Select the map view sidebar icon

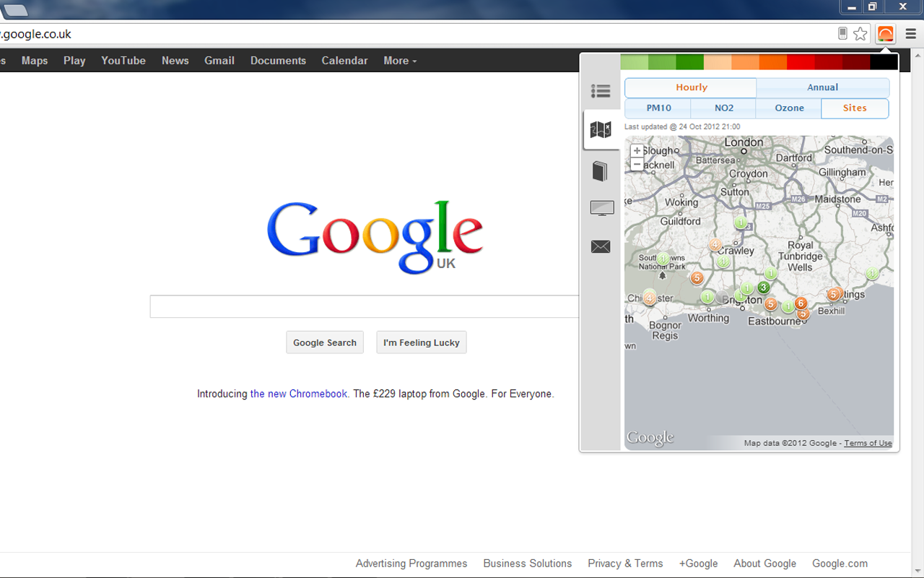click(x=601, y=130)
